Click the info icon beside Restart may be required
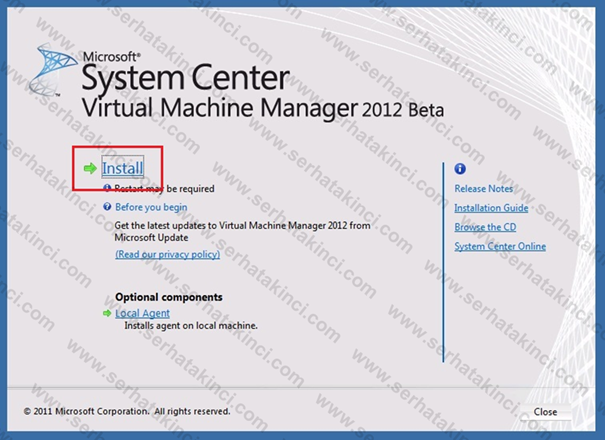Image resolution: width=605 pixels, height=440 pixels. (107, 188)
